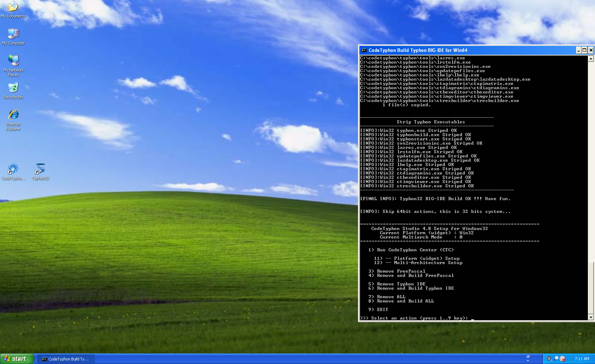Click the volume speaker tray icon
This screenshot has height=364, width=595.
click(549, 359)
